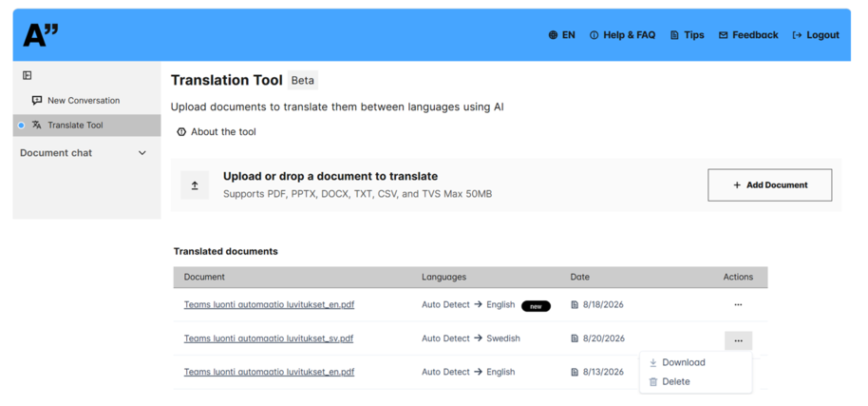Open Teams luonti automaatio luvitukset_sv.pdf link
868x406 pixels.
[269, 338]
